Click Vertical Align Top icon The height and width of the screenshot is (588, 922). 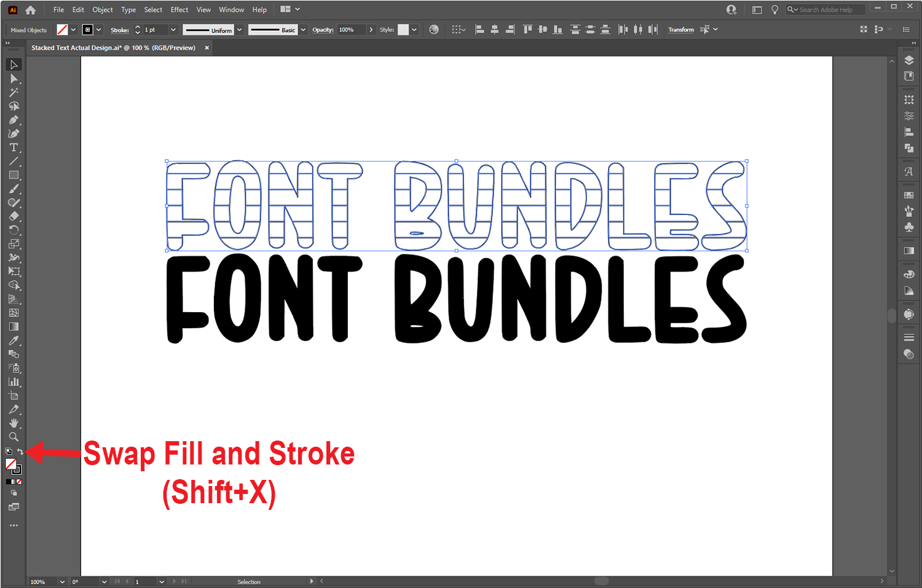(x=527, y=29)
